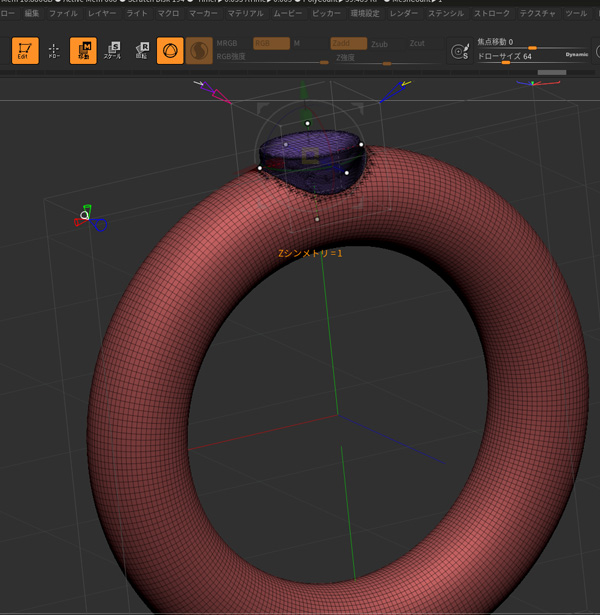
Task: Open the 環境設定 menu
Action: (x=365, y=14)
